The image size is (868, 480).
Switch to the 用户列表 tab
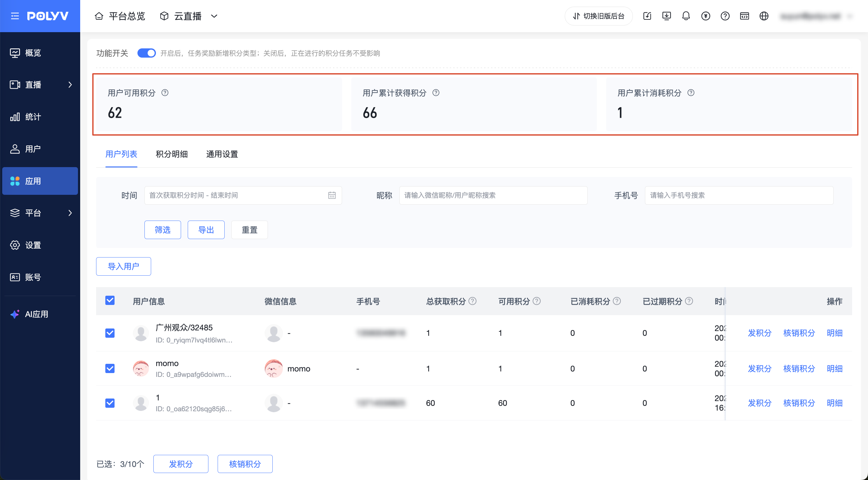click(121, 154)
